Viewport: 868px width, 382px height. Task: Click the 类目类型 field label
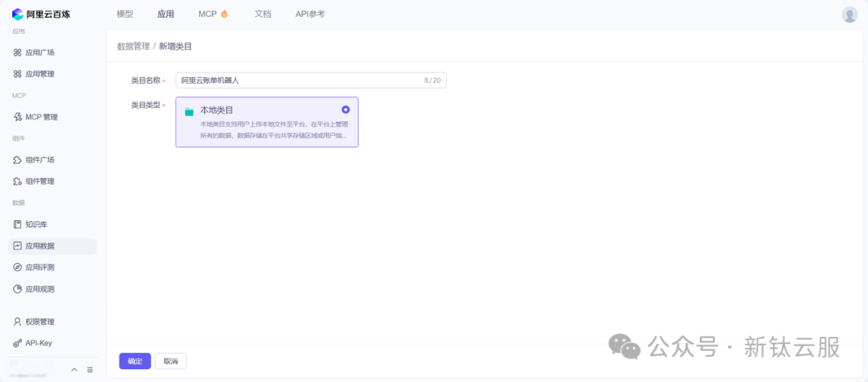145,105
